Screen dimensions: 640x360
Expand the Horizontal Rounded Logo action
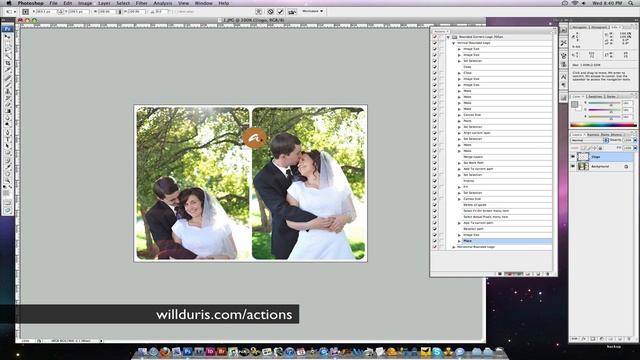pos(453,247)
